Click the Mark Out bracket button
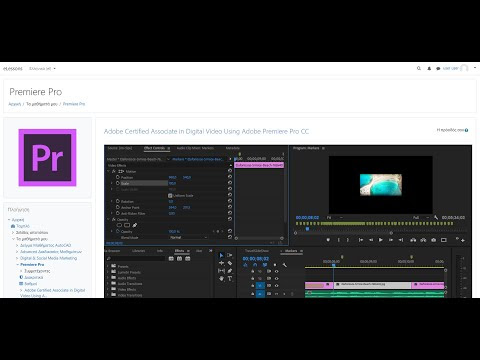 click(348, 240)
